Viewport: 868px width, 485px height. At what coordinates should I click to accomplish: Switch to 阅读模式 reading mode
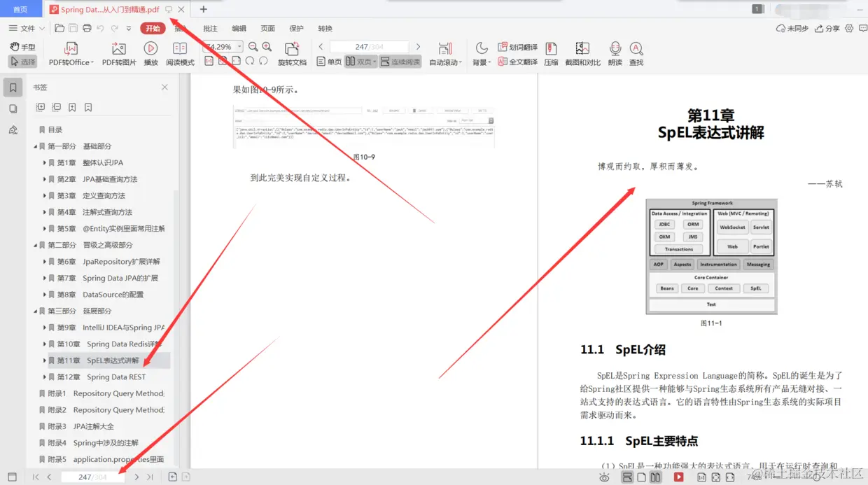[x=180, y=54]
